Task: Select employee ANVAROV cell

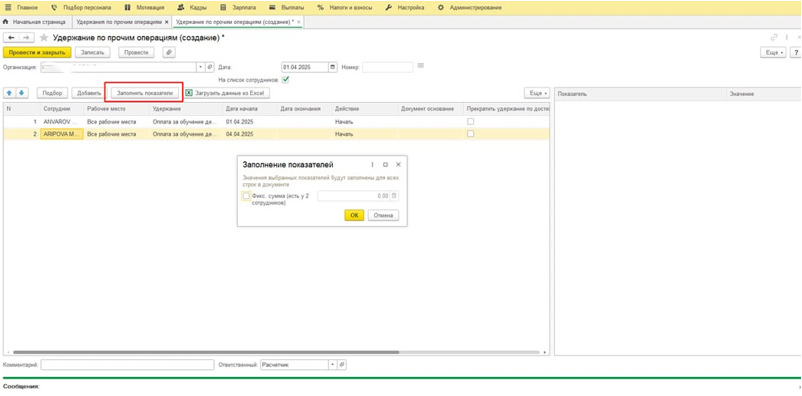Action: point(61,122)
